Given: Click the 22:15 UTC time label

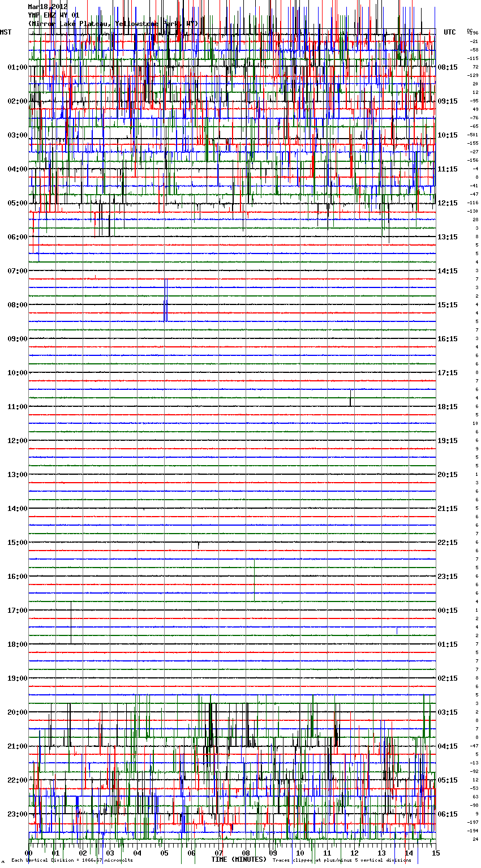Looking at the screenshot, I should tap(448, 543).
